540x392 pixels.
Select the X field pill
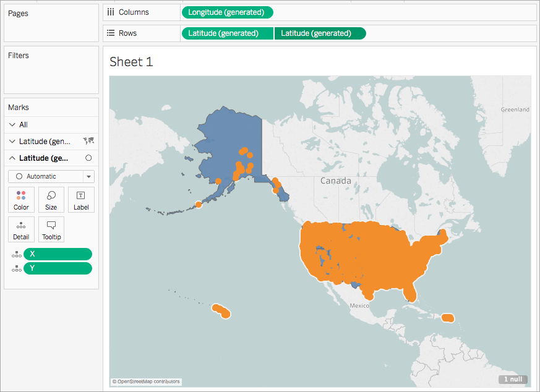tap(58, 254)
